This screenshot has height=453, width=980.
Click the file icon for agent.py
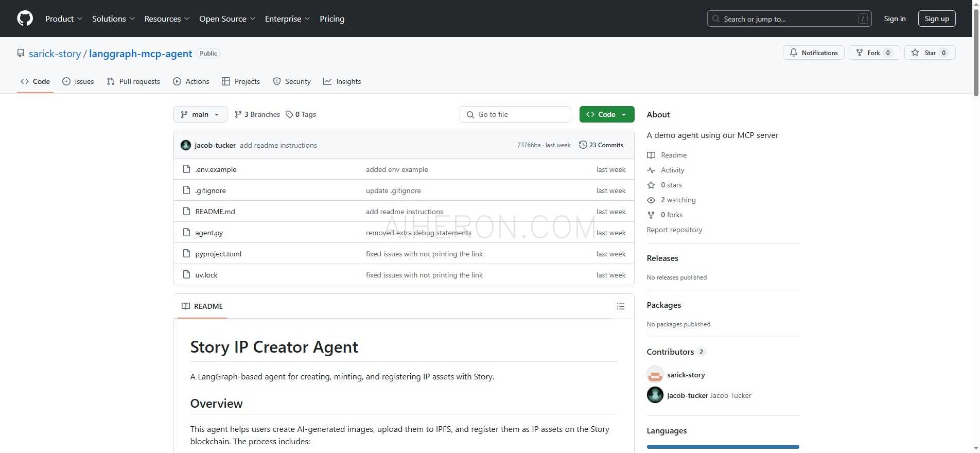(187, 233)
